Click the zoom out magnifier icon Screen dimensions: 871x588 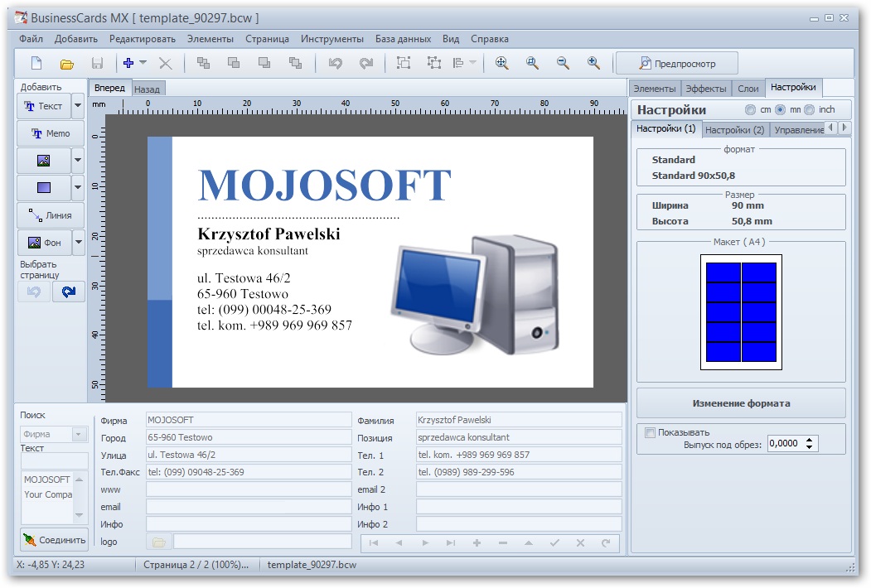pos(563,63)
